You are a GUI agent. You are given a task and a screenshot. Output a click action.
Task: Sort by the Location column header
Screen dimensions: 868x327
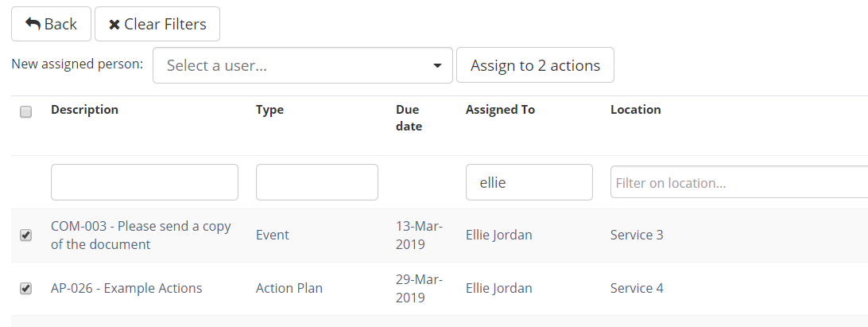pos(635,110)
